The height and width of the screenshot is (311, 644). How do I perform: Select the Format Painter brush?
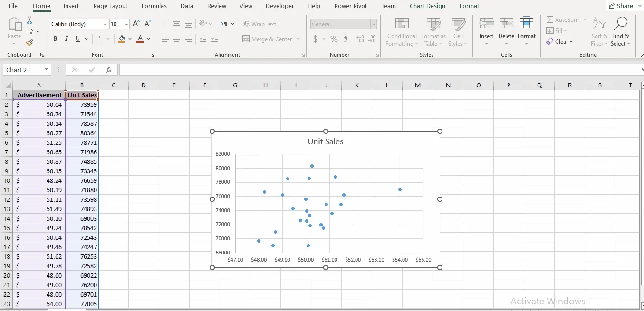point(29,42)
